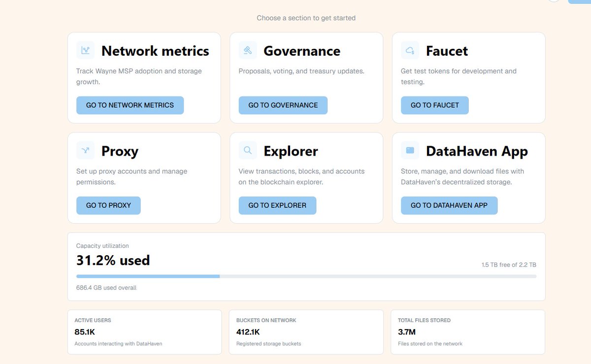Viewport: 591px width, 364px height.
Task: Click the "31.2% used" value
Action: (x=113, y=260)
